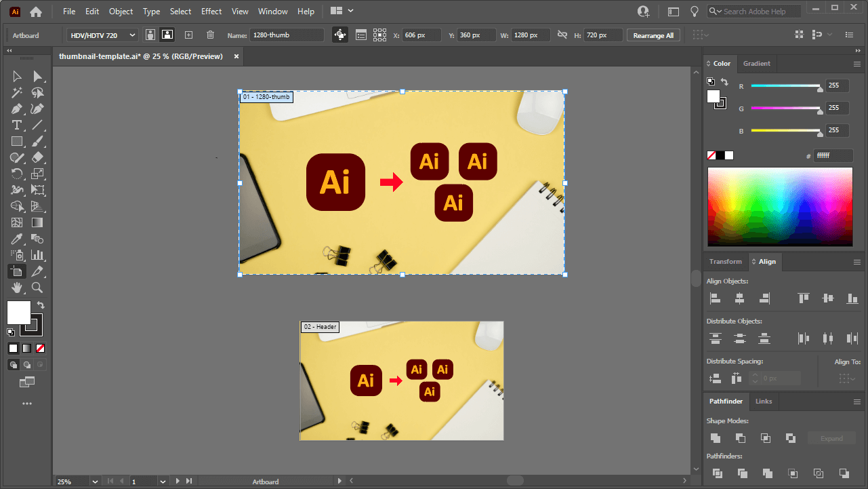The height and width of the screenshot is (489, 868).
Task: Select the Eraser tool
Action: coord(38,157)
